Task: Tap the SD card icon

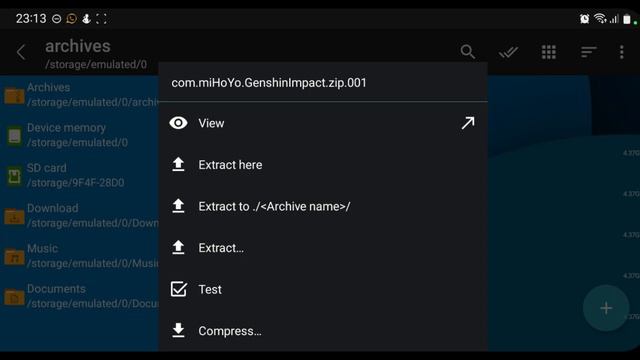Action: point(14,176)
